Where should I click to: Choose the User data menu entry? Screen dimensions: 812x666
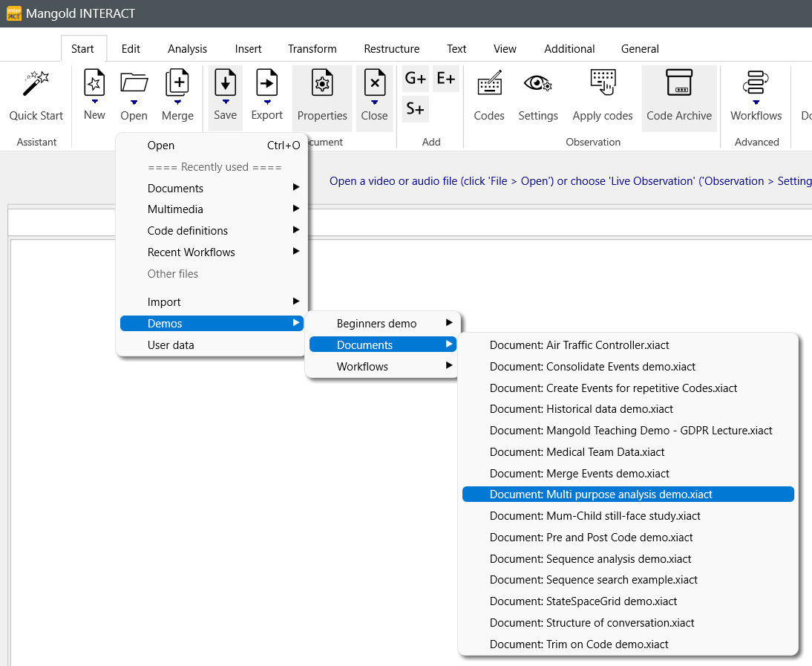(x=212, y=345)
